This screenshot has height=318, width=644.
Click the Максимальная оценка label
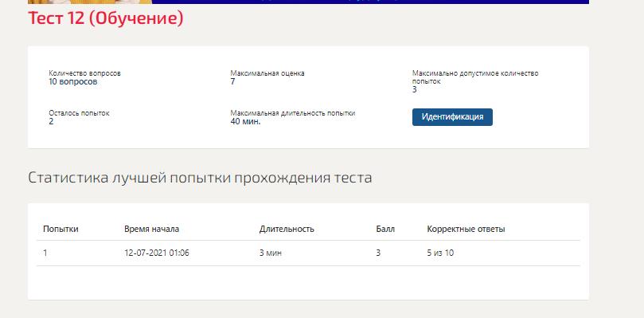267,73
